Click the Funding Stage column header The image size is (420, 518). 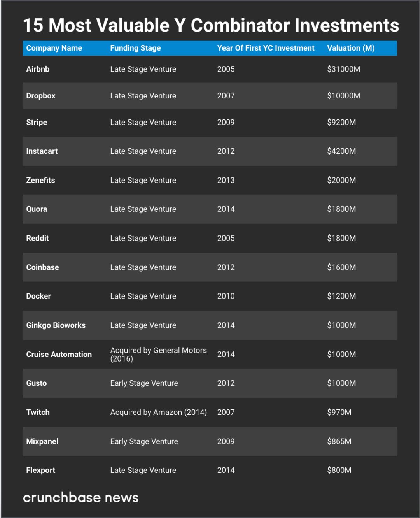pyautogui.click(x=135, y=48)
